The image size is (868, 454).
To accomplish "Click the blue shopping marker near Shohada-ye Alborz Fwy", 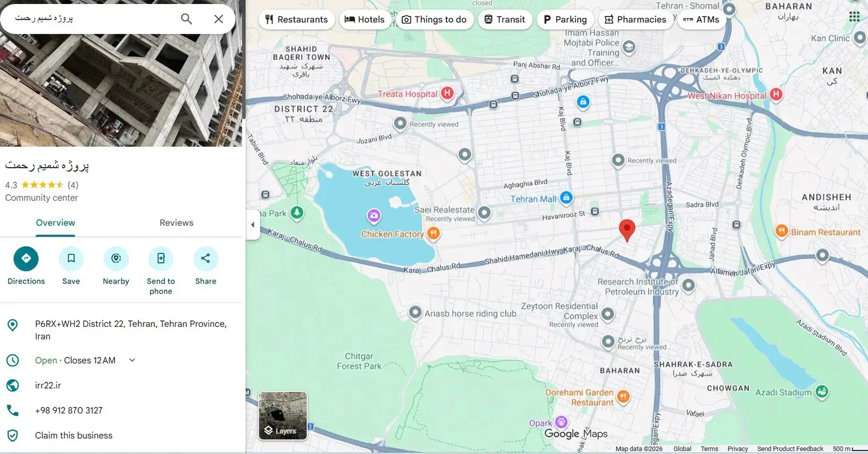I will (x=583, y=102).
